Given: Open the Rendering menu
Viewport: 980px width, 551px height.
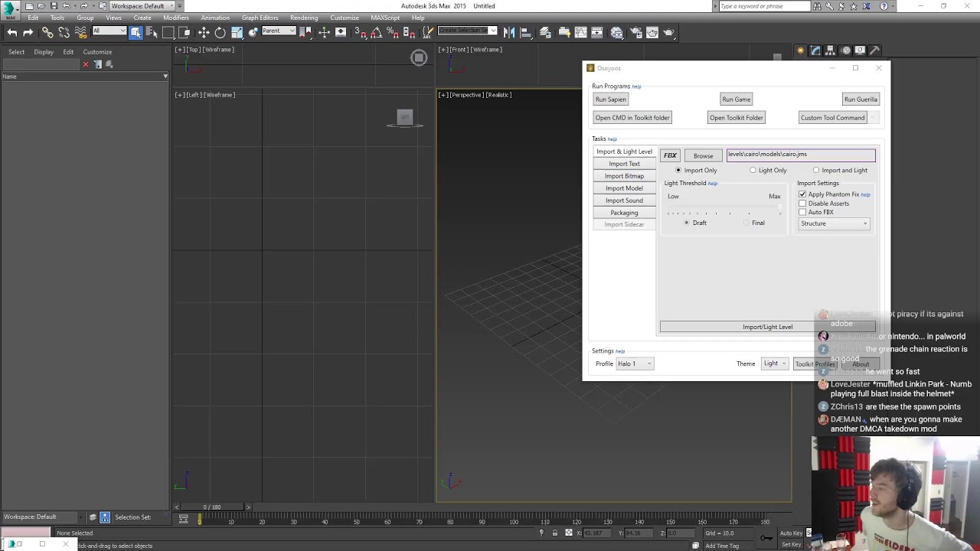Looking at the screenshot, I should point(304,18).
